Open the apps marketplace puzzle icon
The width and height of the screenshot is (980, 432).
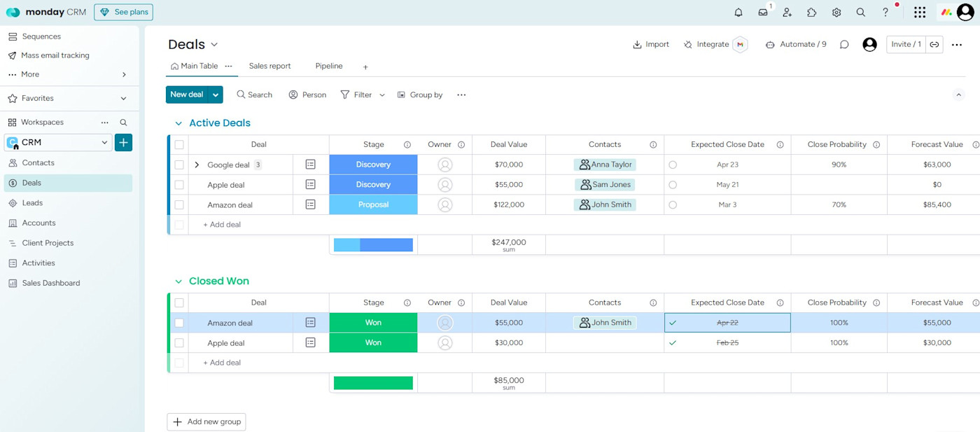coord(812,13)
